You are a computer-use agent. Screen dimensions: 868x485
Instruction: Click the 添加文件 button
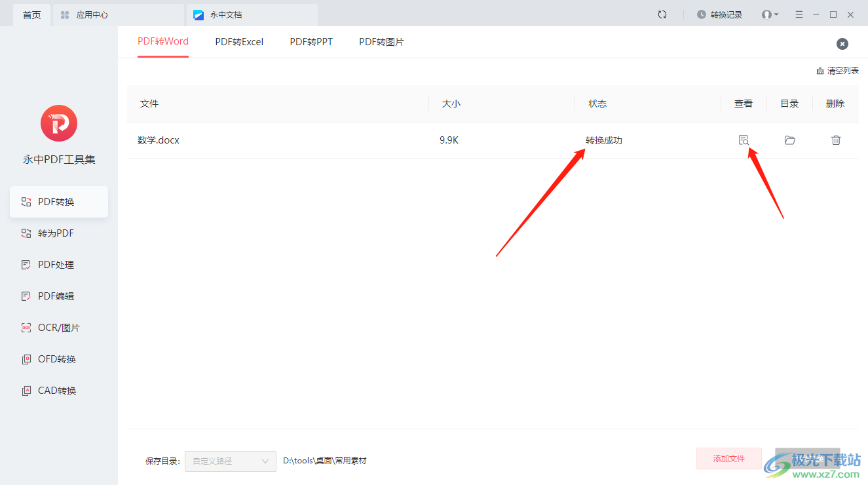click(x=729, y=459)
